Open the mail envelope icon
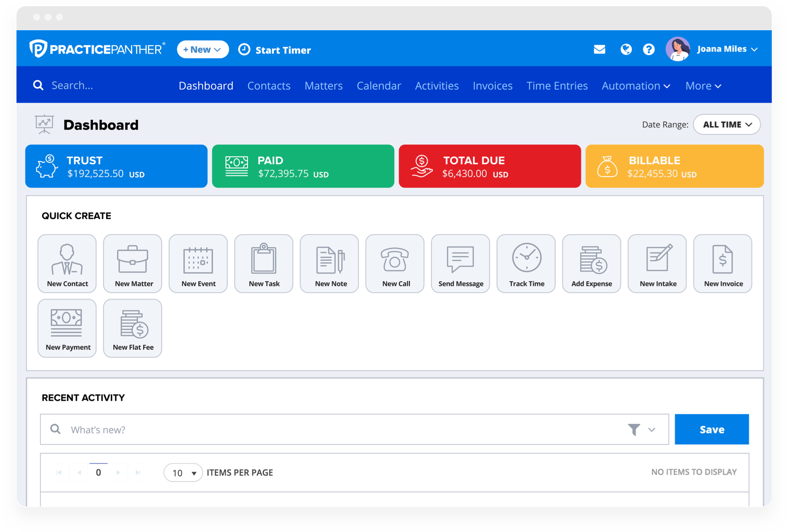The width and height of the screenshot is (788, 532). pos(599,49)
